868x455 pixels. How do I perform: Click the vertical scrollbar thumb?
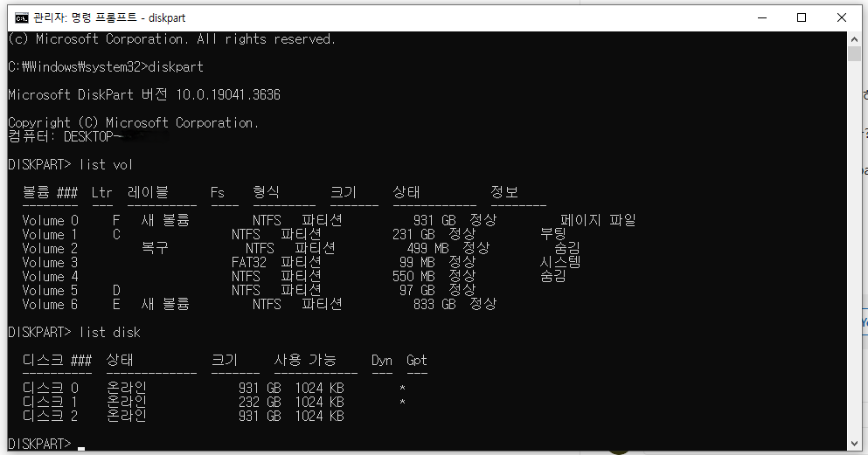[854, 54]
